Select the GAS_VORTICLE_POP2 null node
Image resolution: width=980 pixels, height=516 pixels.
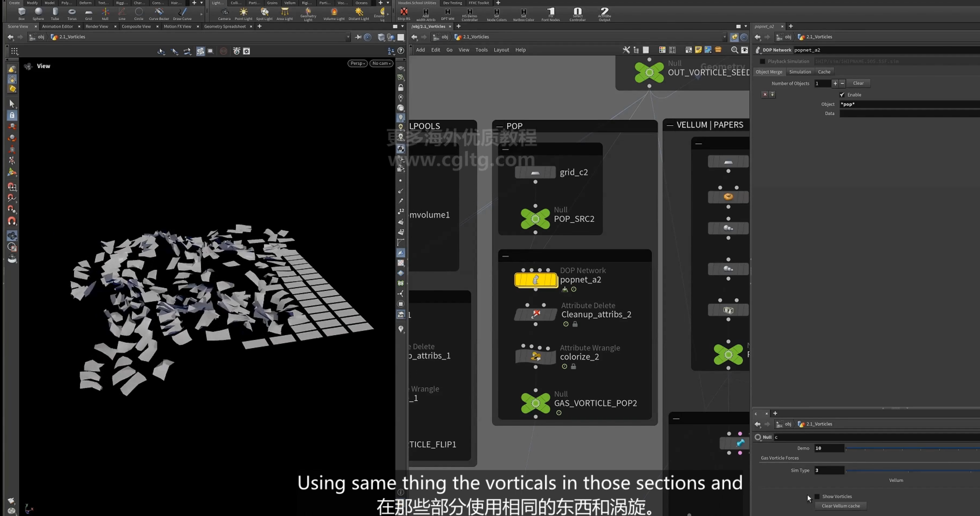point(536,403)
